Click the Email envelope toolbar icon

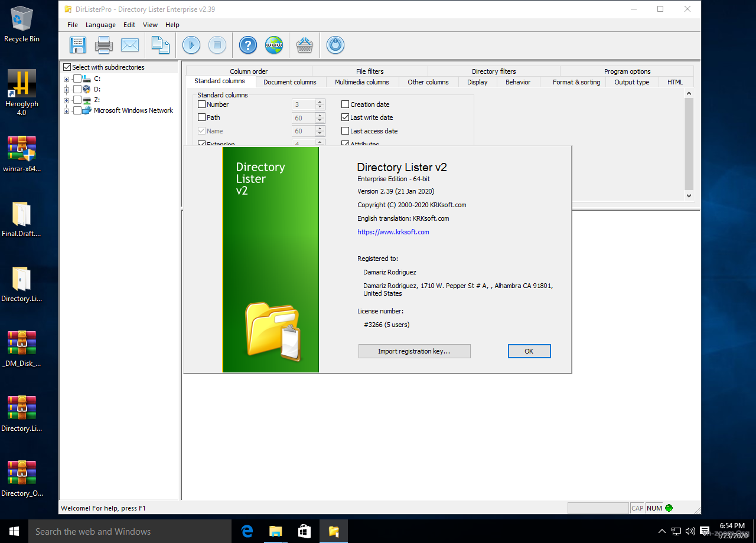pos(130,45)
